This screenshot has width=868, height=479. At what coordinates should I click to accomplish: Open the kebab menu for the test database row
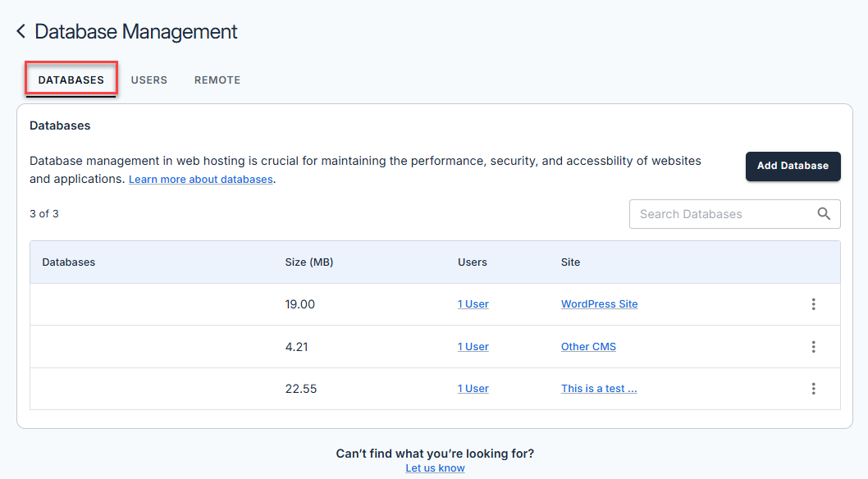click(813, 388)
